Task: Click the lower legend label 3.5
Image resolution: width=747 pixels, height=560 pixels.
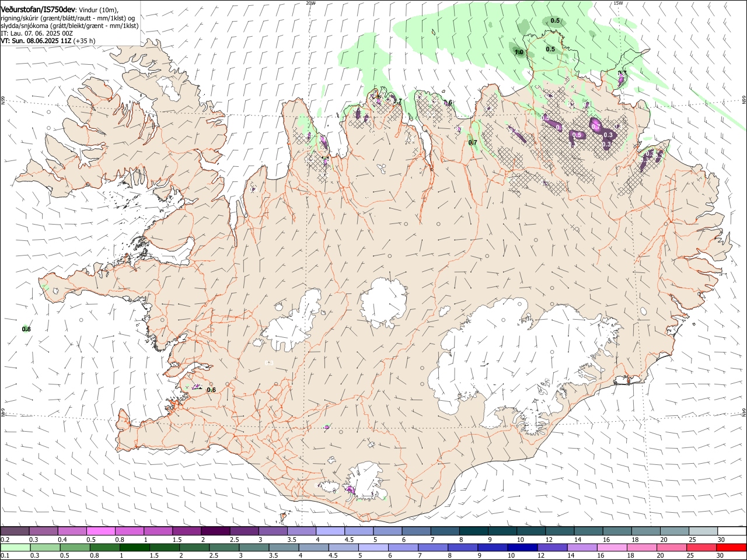Action: pyautogui.click(x=273, y=556)
